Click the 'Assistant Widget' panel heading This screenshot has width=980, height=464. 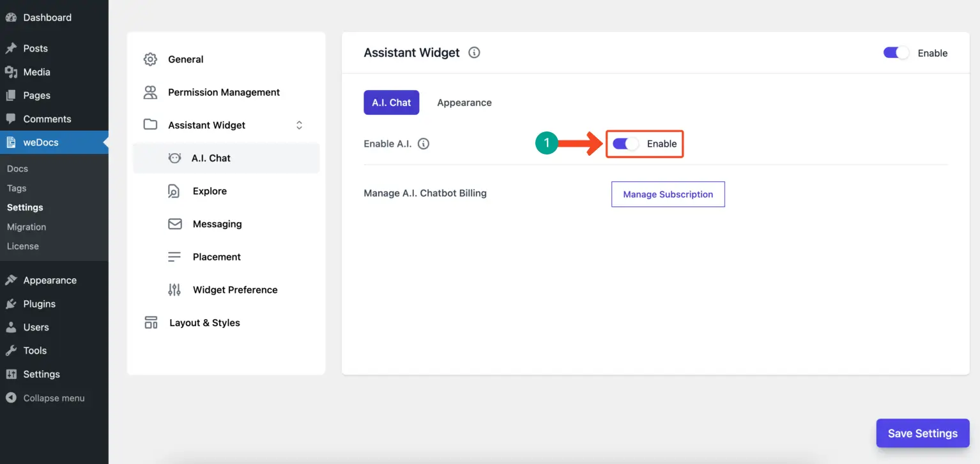412,53
